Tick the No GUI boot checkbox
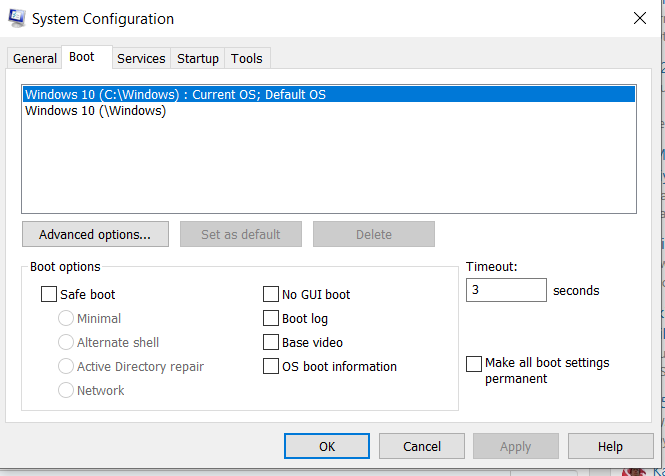 [271, 295]
